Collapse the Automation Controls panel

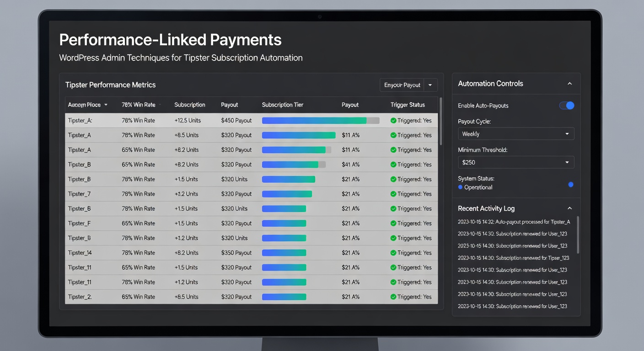pos(570,83)
